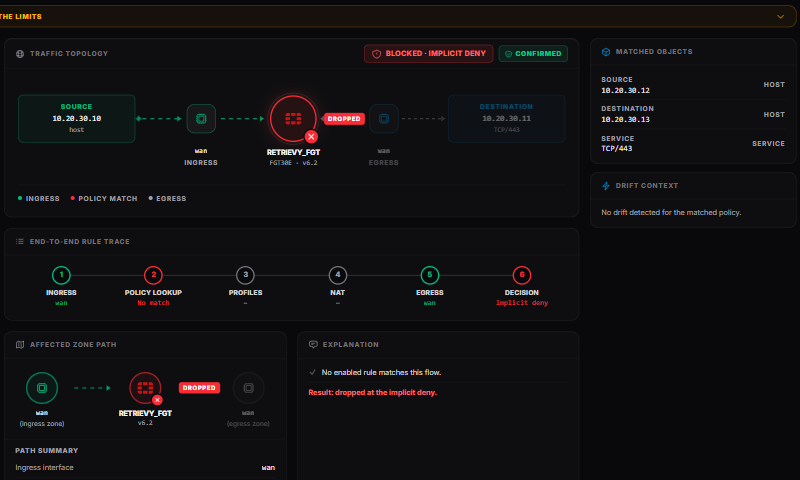Image resolution: width=800 pixels, height=480 pixels.
Task: Click the Drift Context lightning icon
Action: pos(606,186)
